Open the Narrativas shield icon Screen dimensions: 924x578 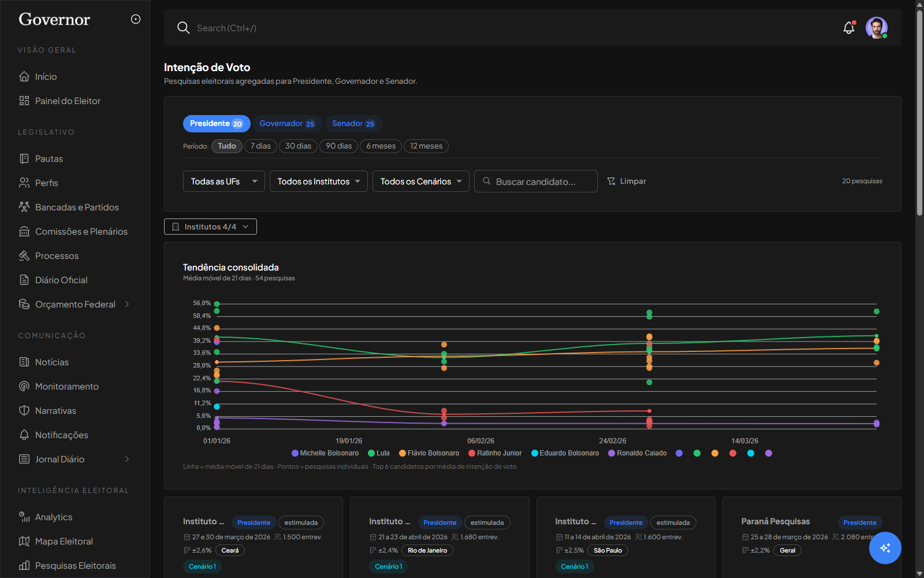click(x=24, y=410)
